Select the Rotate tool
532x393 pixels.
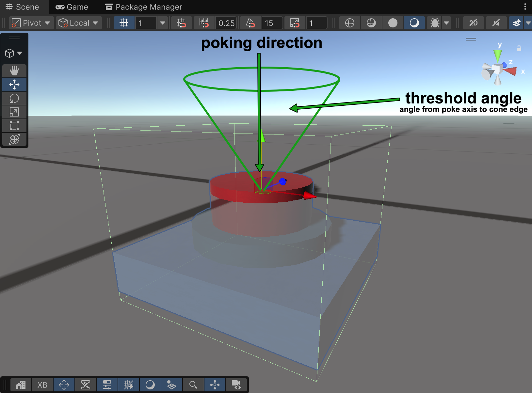click(x=14, y=98)
